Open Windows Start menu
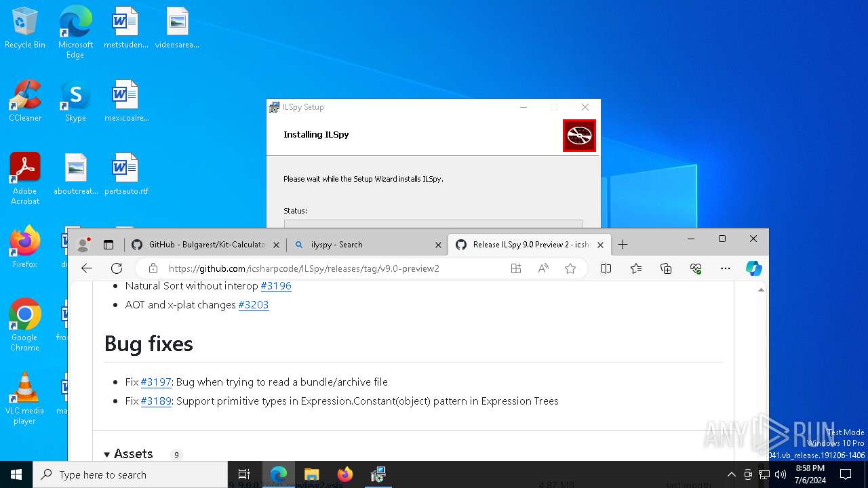The image size is (868, 488). tap(16, 474)
